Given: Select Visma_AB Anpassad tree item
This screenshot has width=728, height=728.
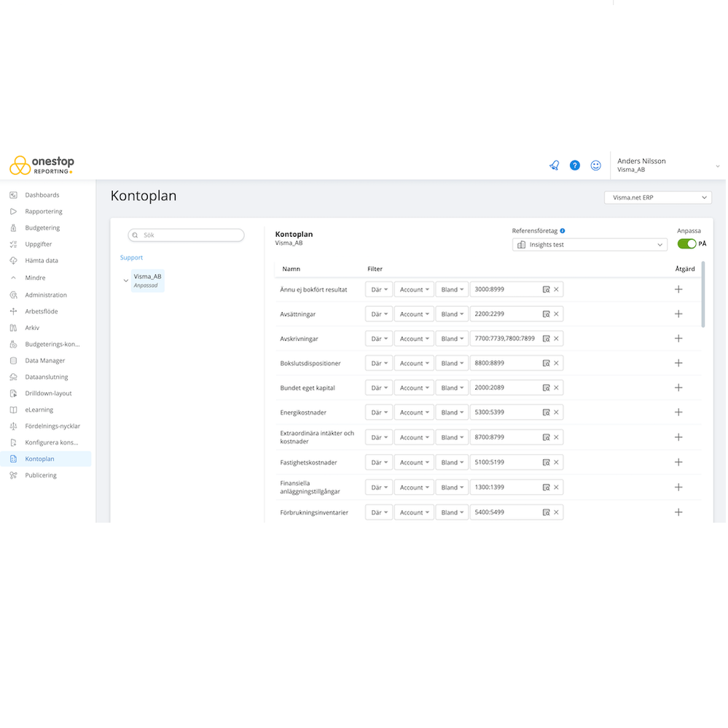Looking at the screenshot, I should 148,281.
